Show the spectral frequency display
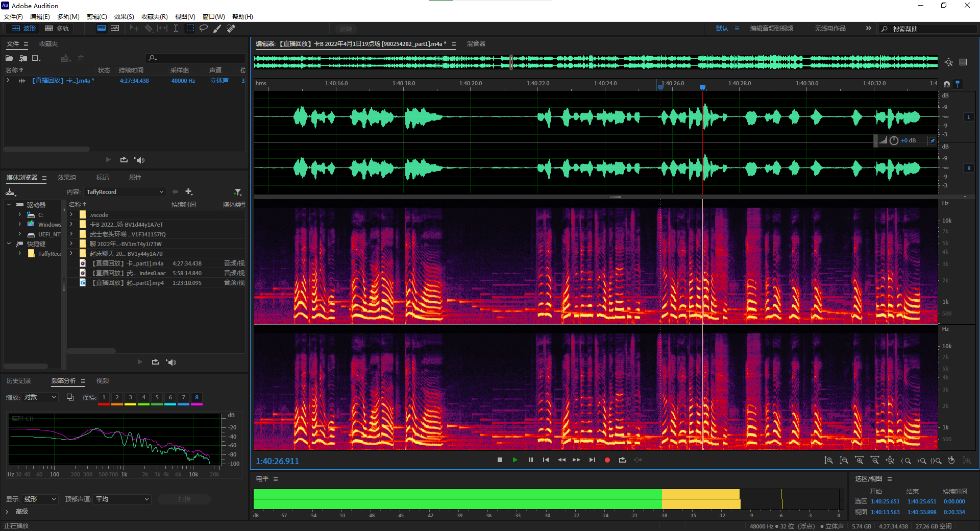This screenshot has width=980, height=531. point(102,29)
